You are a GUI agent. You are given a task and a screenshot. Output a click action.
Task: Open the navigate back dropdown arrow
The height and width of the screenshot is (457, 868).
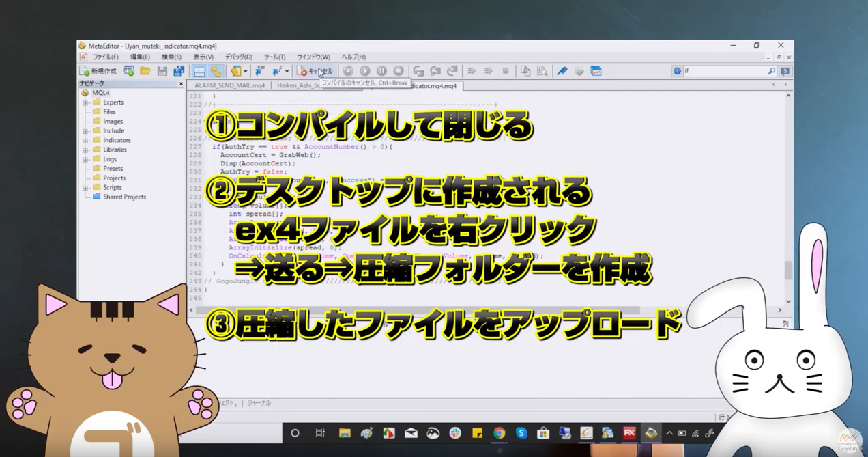pyautogui.click(x=246, y=72)
